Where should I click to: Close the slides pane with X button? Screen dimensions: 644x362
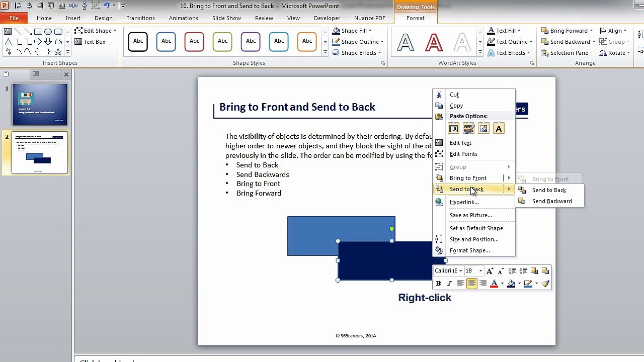[66, 74]
